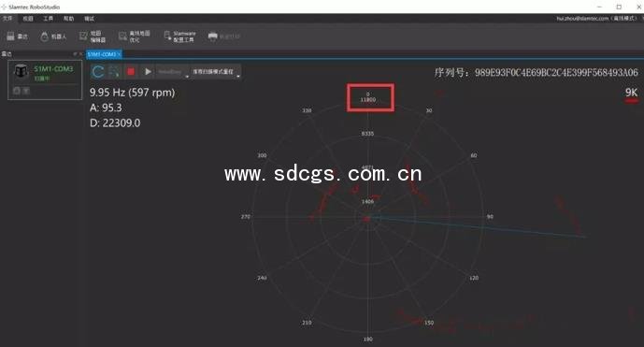Open the 视图 menu
Viewport: 644px width, 347px height.
[28, 19]
